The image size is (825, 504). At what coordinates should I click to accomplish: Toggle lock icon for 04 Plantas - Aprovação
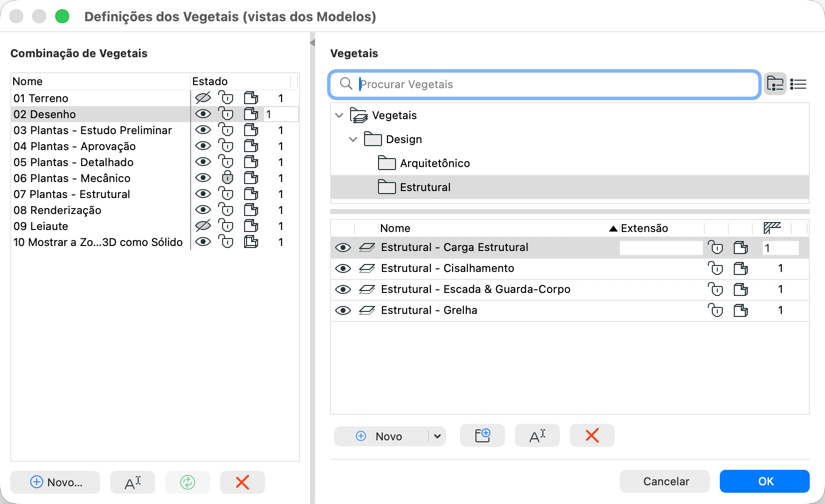coord(226,146)
